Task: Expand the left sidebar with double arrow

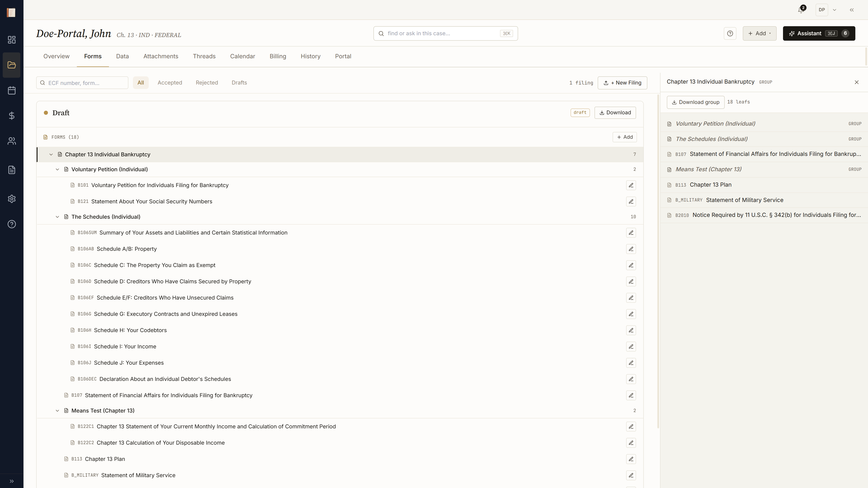Action: click(12, 481)
